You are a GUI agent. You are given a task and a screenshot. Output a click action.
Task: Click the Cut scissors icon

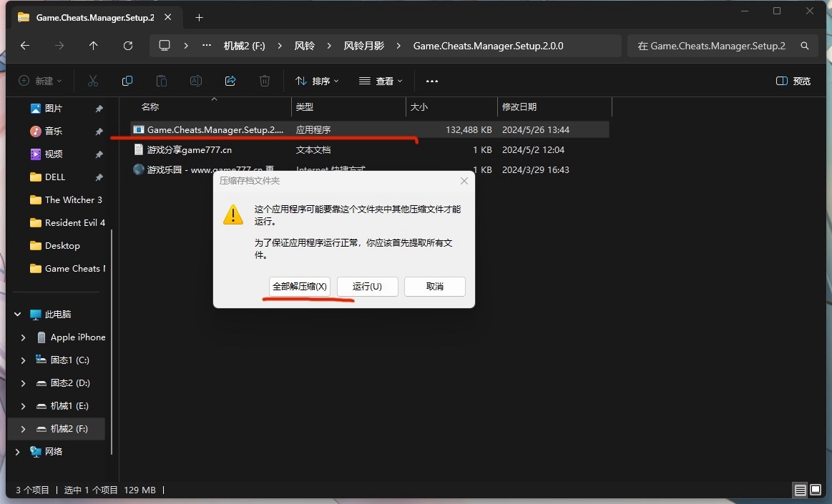[x=93, y=81]
